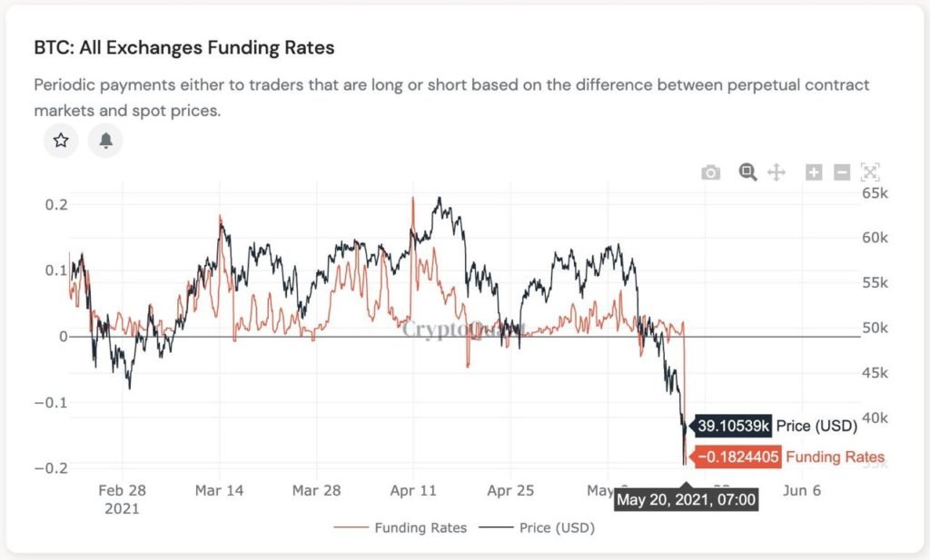930x560 pixels.
Task: Click the autoscale reset axes icon
Action: coord(870,172)
